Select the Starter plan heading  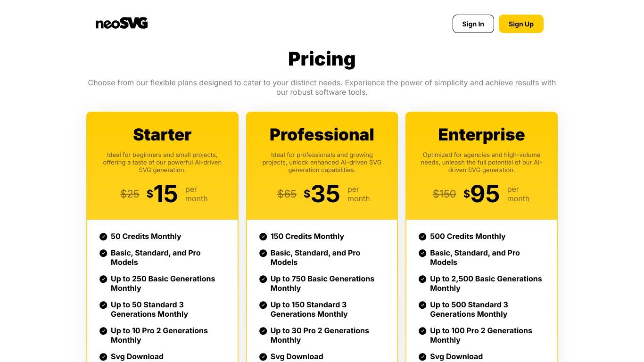(162, 135)
